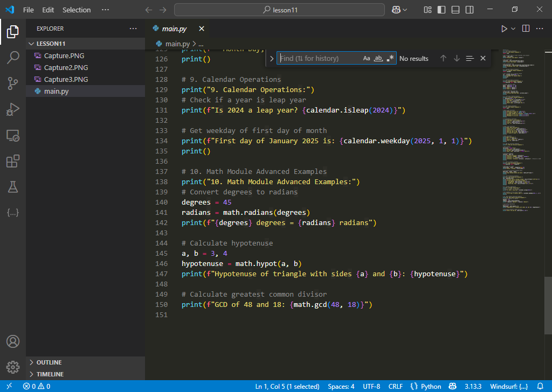Viewport: 552px width, 392px height.
Task: Open Run and Debug view
Action: [13, 109]
